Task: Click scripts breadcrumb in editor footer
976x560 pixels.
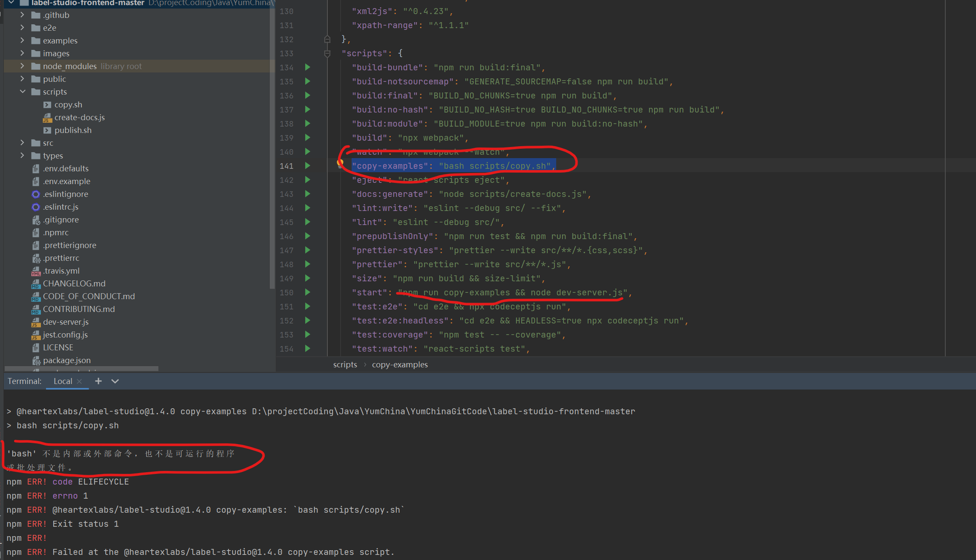Action: [x=345, y=364]
